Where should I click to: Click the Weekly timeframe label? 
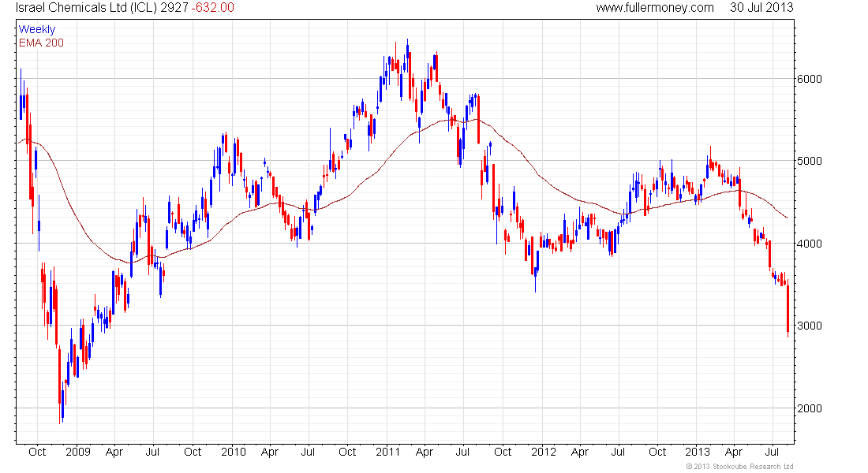click(37, 29)
